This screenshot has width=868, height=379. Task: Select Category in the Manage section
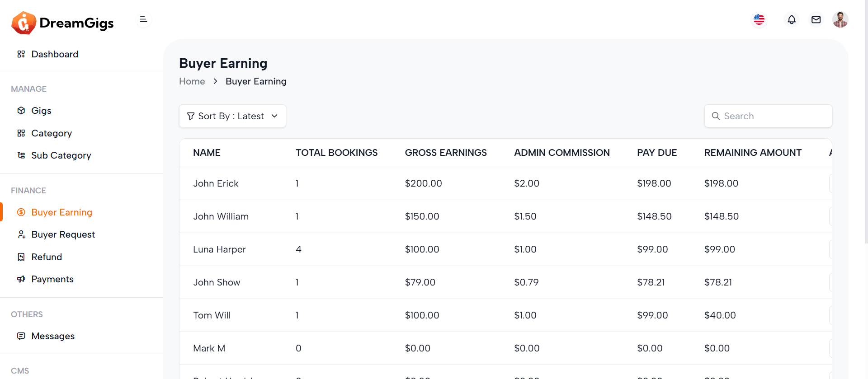(x=52, y=133)
